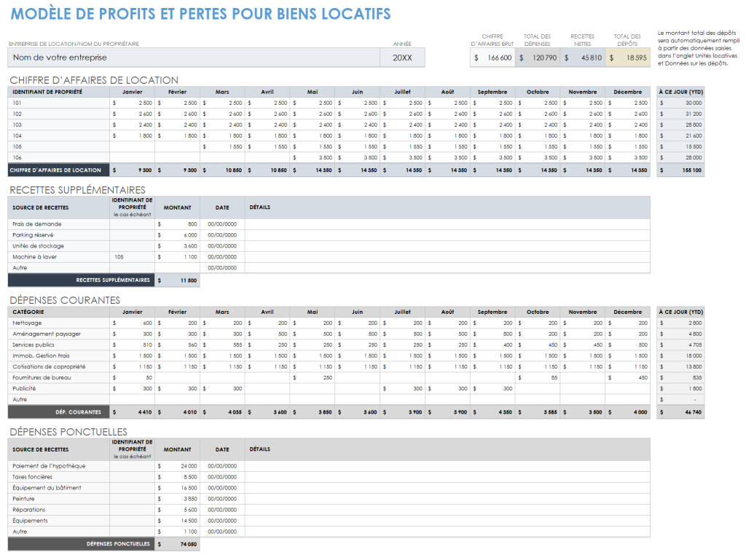This screenshot has height=560, width=746.
Task: Click the year cell showing 20XX
Action: click(402, 58)
